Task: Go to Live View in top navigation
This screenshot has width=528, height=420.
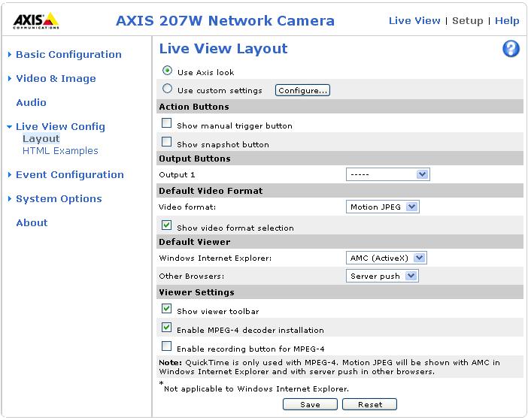Action: (x=414, y=20)
